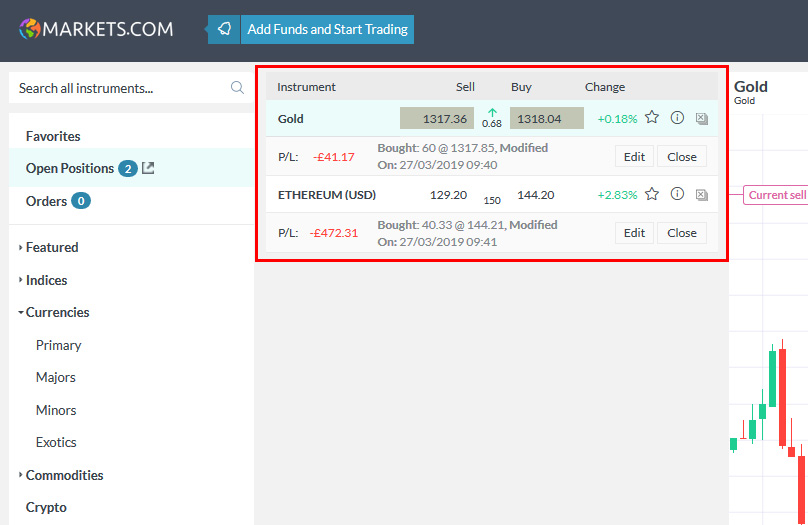Collapse the Currencies category
Image resolution: width=808 pixels, height=525 pixels.
click(57, 312)
